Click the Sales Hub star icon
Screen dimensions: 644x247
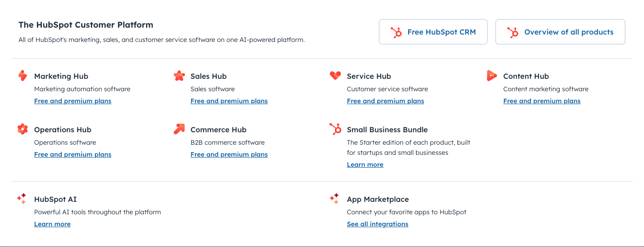[179, 76]
